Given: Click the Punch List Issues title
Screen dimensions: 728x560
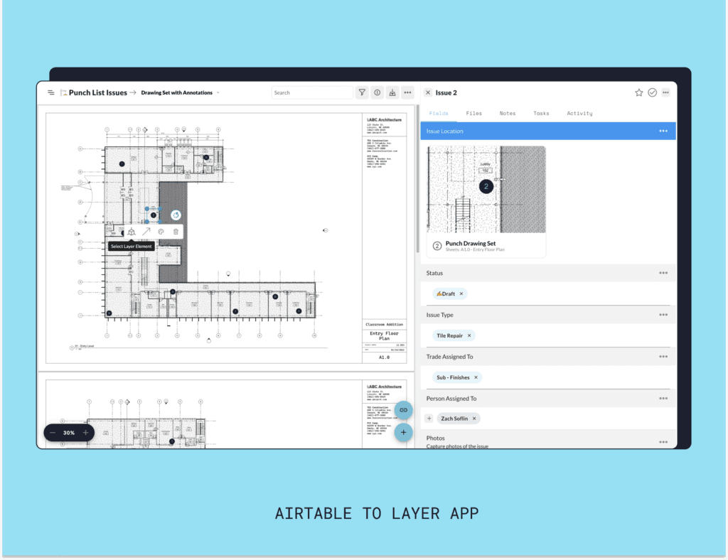Looking at the screenshot, I should click(x=98, y=93).
